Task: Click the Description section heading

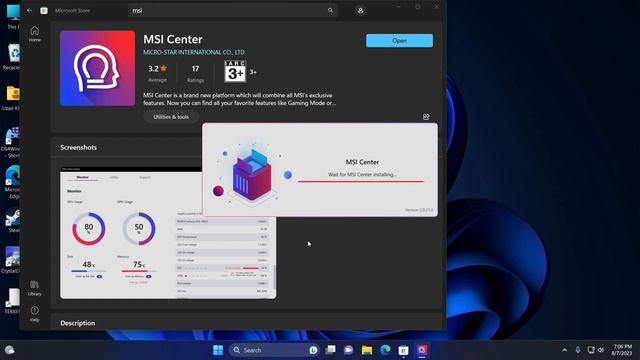Action: [x=78, y=323]
